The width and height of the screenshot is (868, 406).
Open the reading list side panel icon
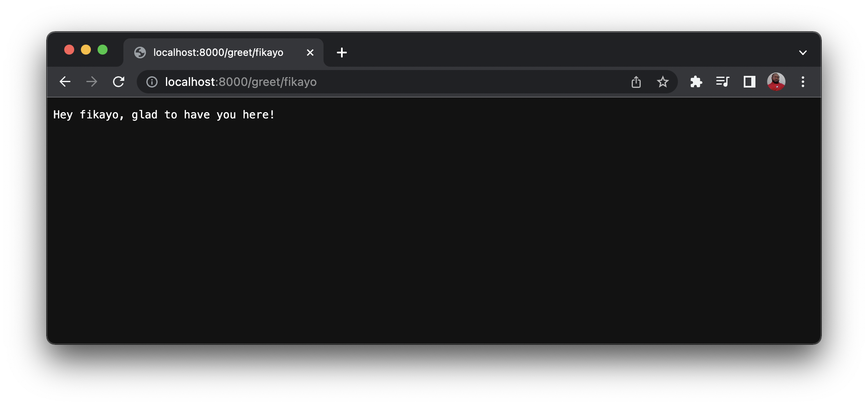click(x=749, y=82)
